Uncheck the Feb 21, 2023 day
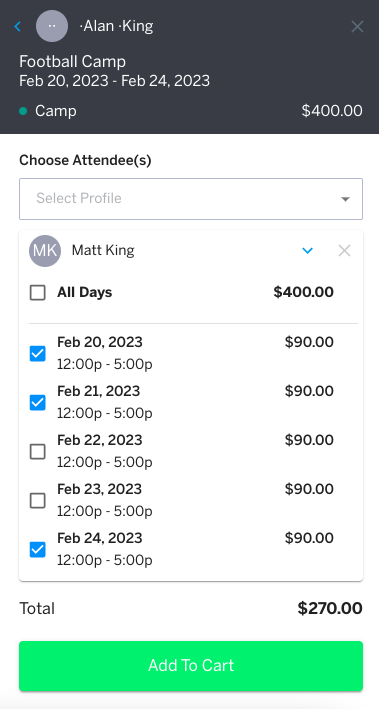379x709 pixels. click(x=38, y=402)
